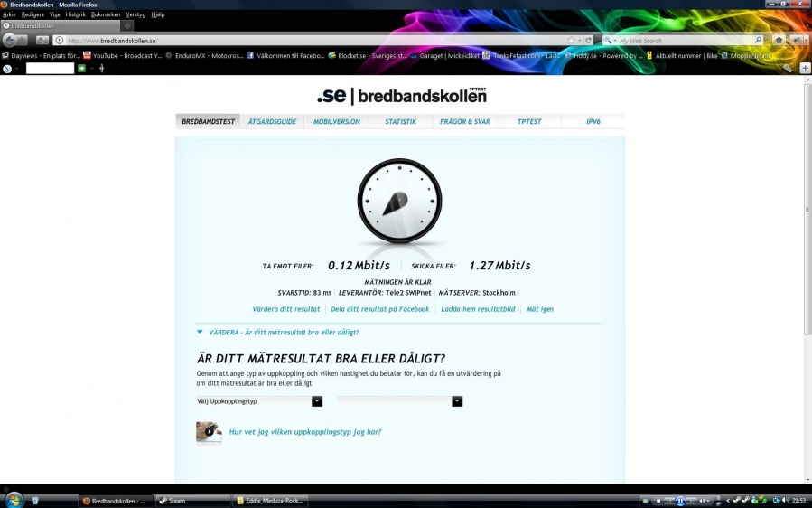Open the Aktuellt nummer | Bike bookmark
Screen dimensions: 812x508
(682, 55)
